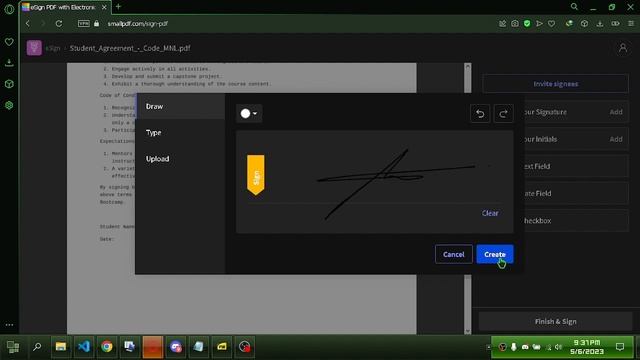Open the account profile icon
The image size is (640, 360).
pyautogui.click(x=623, y=48)
